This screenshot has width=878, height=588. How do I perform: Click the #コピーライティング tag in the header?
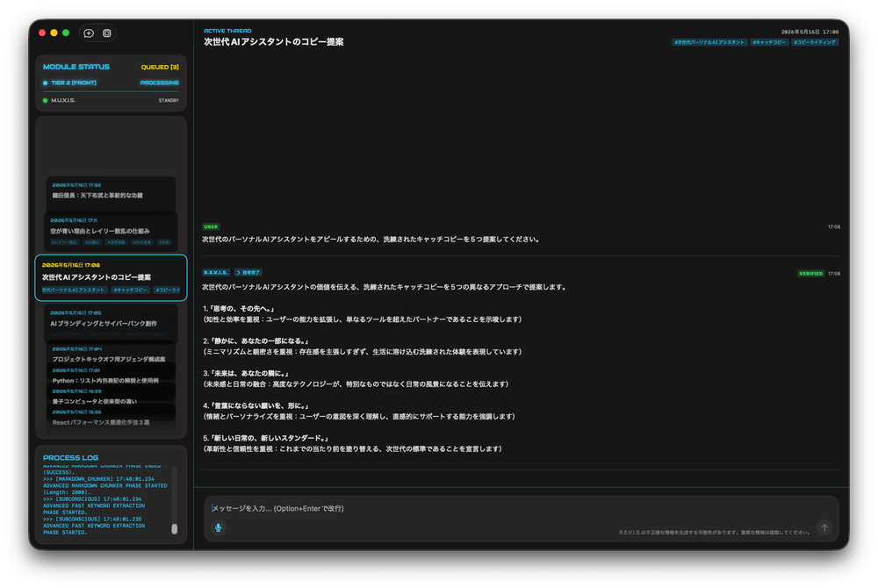coord(815,42)
